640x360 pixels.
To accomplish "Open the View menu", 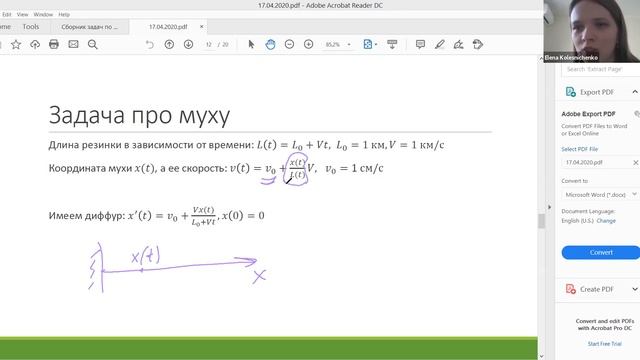I will (22, 14).
